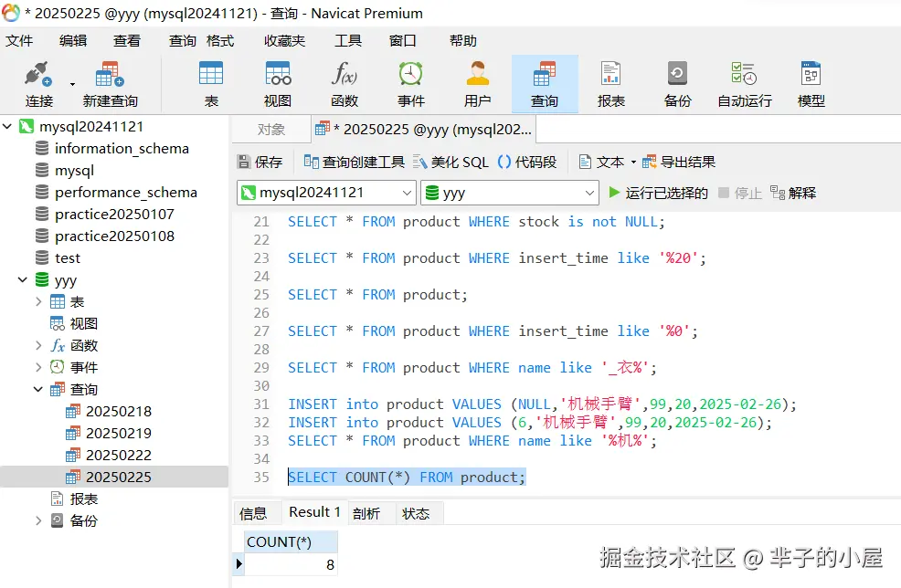Click the result cell with value 8
The height and width of the screenshot is (588, 901).
[291, 564]
